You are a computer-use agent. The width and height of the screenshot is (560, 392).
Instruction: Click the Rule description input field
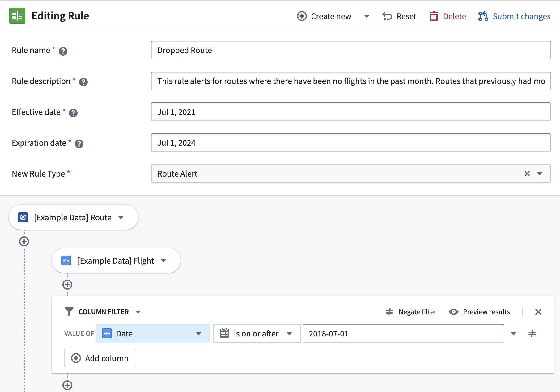pyautogui.click(x=351, y=81)
